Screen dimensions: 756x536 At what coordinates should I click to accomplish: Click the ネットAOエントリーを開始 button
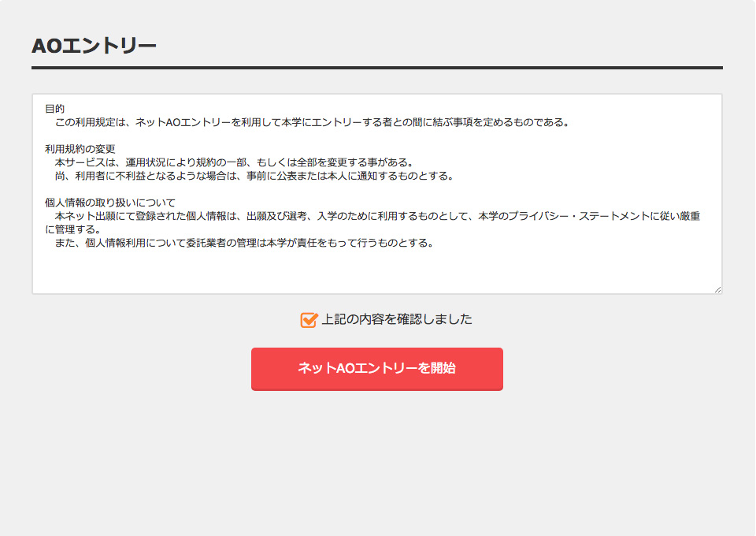coord(377,369)
